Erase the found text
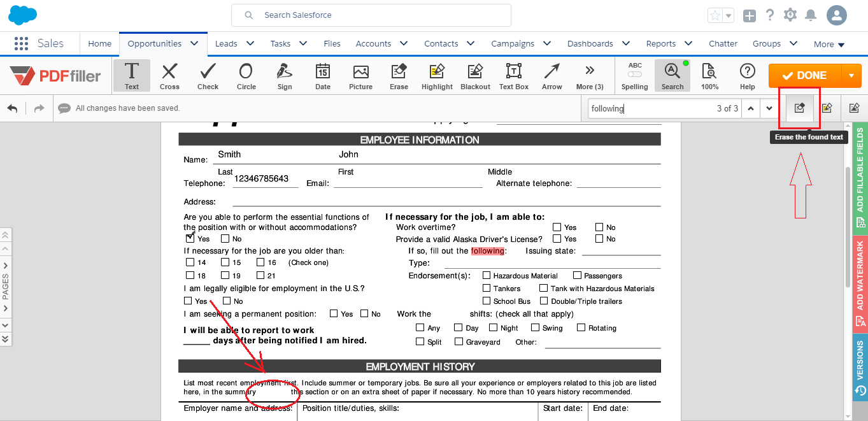This screenshot has width=868, height=421. 800,108
